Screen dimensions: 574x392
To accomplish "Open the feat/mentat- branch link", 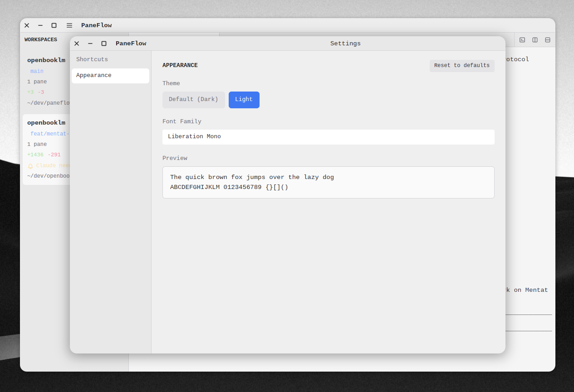I will (49, 133).
